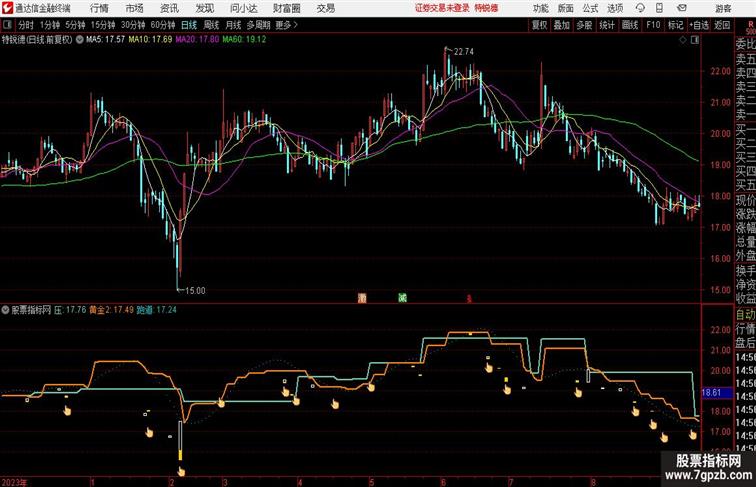This screenshot has width=756, height=487.
Task: Click the 画线 drawing button
Action: tap(630, 25)
